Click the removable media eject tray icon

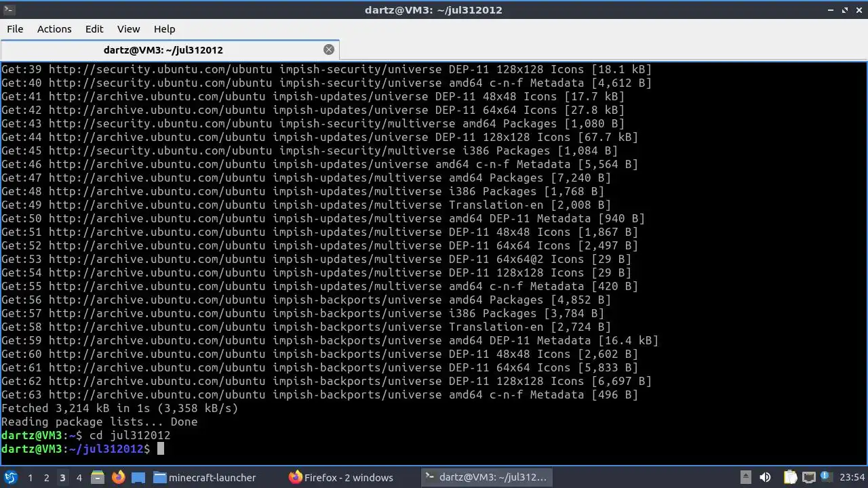tap(745, 477)
